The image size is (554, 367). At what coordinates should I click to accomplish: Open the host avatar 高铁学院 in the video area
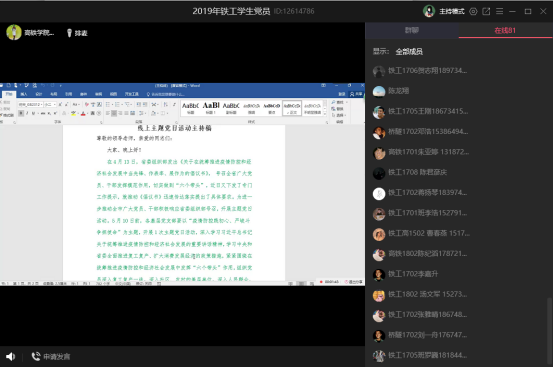(x=14, y=32)
